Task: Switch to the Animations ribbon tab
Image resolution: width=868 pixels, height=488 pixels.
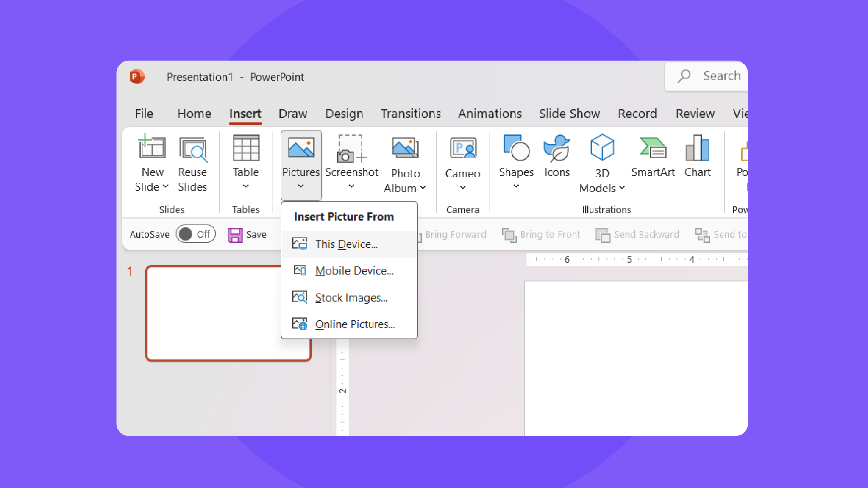Action: (490, 114)
